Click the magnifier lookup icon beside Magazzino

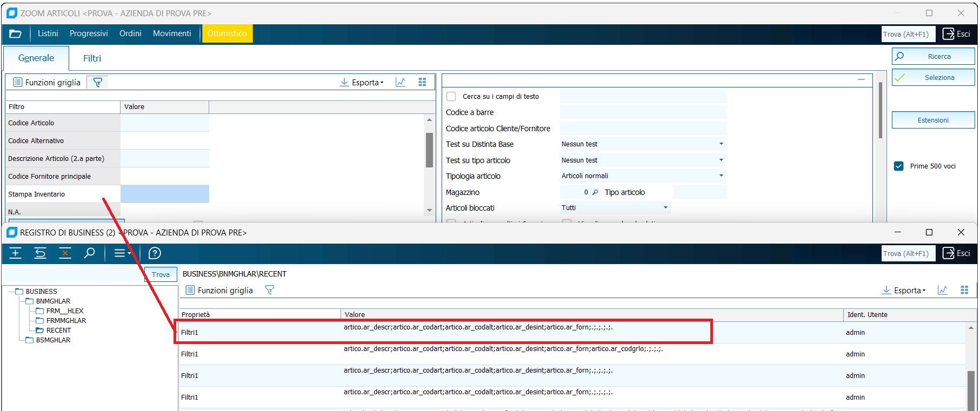pos(595,192)
